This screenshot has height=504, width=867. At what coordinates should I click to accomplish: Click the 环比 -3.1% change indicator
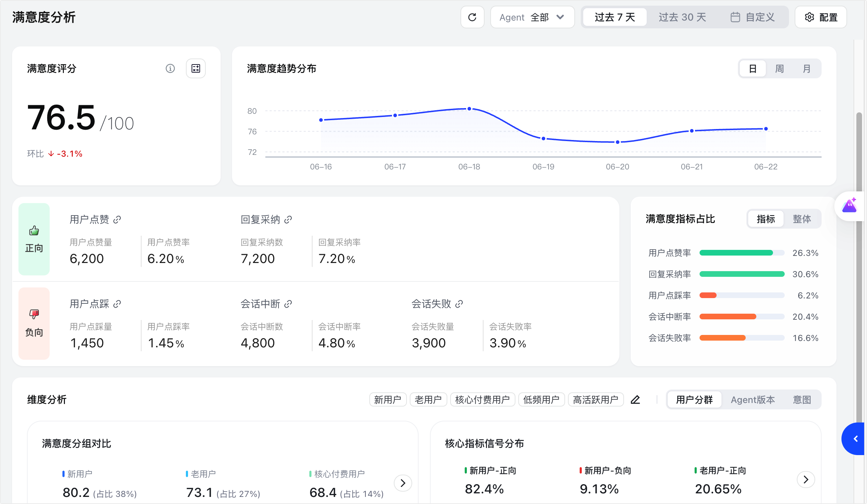(55, 154)
